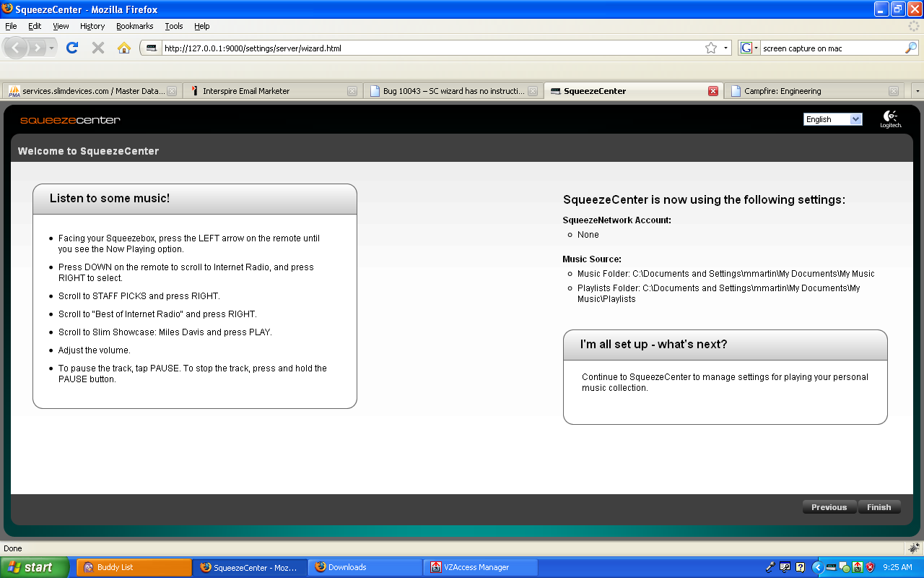
Task: Open the Bookmarks menu
Action: (x=134, y=26)
